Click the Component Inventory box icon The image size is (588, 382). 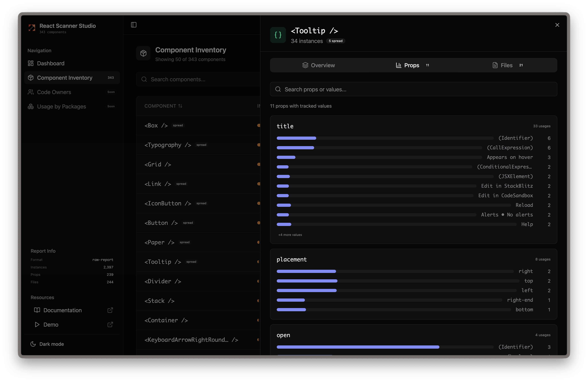point(31,78)
